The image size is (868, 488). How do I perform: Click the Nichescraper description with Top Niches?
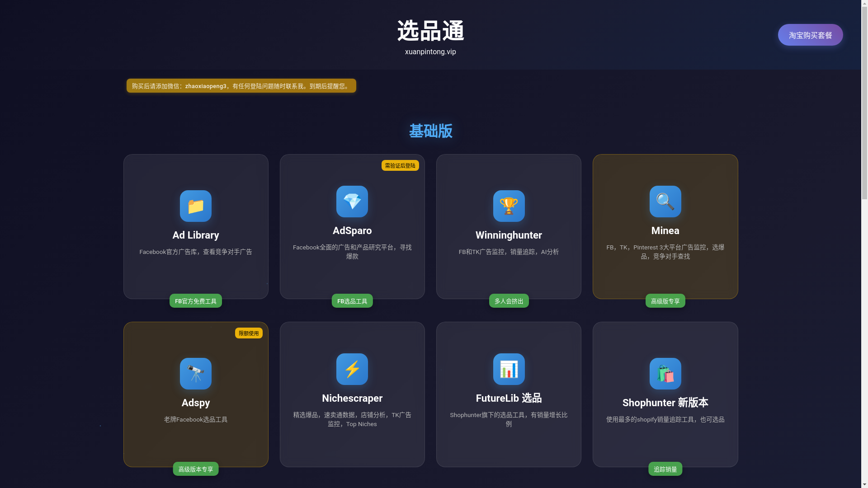(x=352, y=419)
